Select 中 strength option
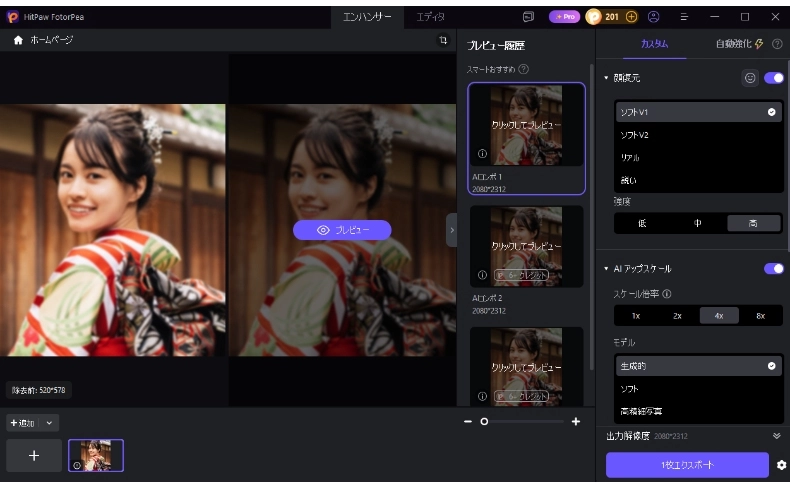This screenshot has height=488, width=790. pos(698,223)
